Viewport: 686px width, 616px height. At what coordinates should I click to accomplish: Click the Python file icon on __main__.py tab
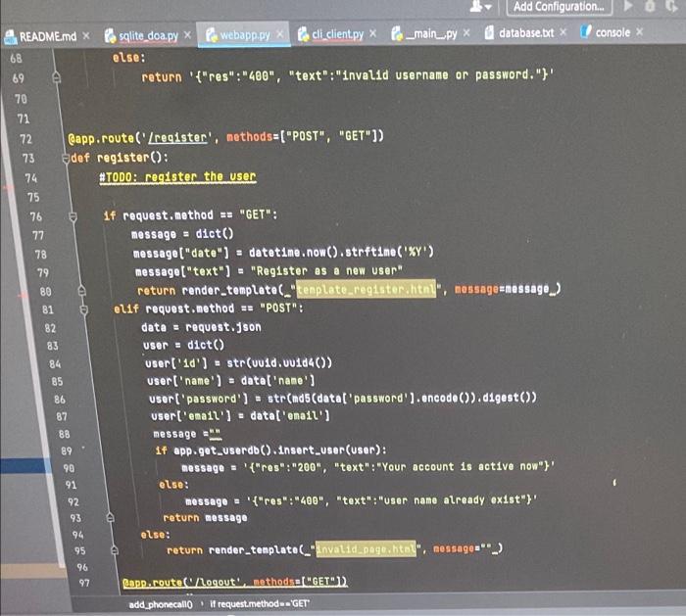[x=397, y=33]
